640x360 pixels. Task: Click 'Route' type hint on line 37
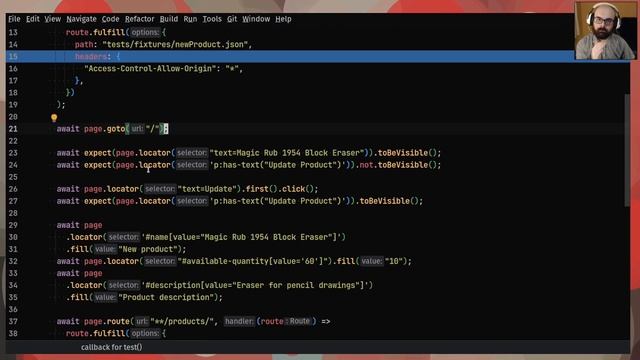(300, 322)
